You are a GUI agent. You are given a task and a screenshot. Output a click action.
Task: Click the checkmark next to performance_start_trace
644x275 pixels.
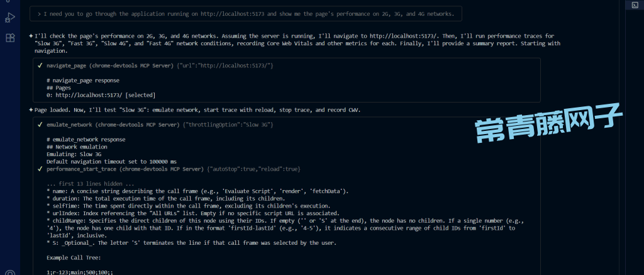(x=40, y=169)
